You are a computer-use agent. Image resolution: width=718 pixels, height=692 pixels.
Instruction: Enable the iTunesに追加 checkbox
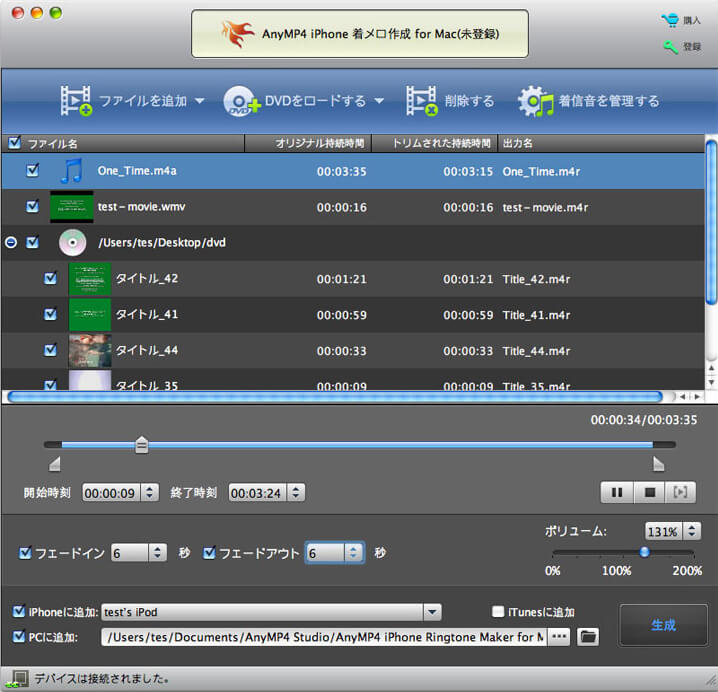pyautogui.click(x=498, y=611)
